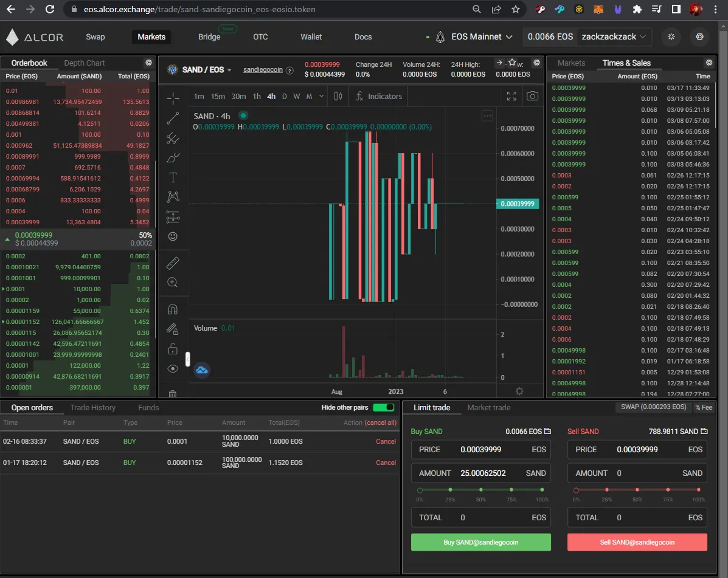Click wallet icon next to Sell balance
The height and width of the screenshot is (578, 728).
click(x=704, y=431)
